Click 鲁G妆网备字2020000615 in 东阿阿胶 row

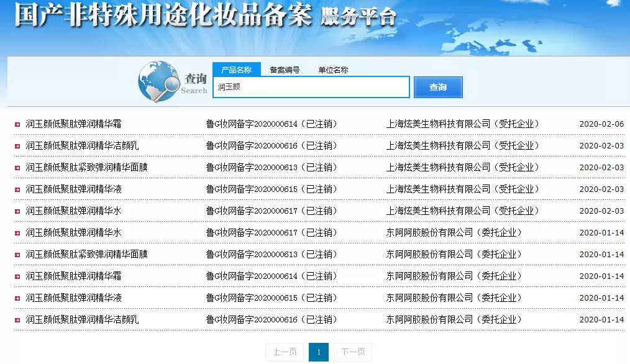pos(252,298)
